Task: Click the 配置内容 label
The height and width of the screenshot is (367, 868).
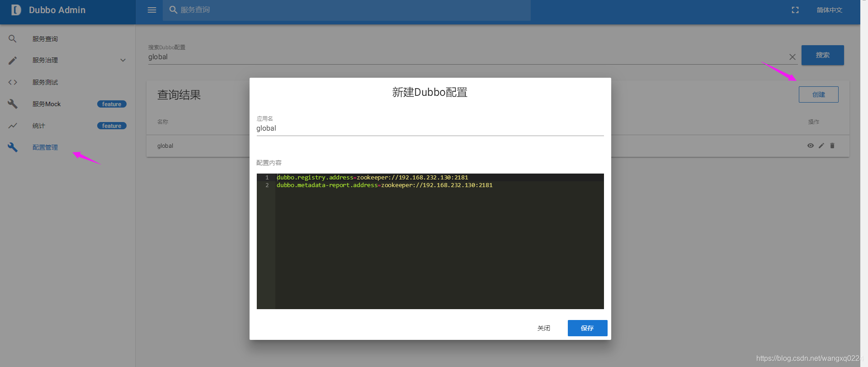Action: (x=269, y=163)
